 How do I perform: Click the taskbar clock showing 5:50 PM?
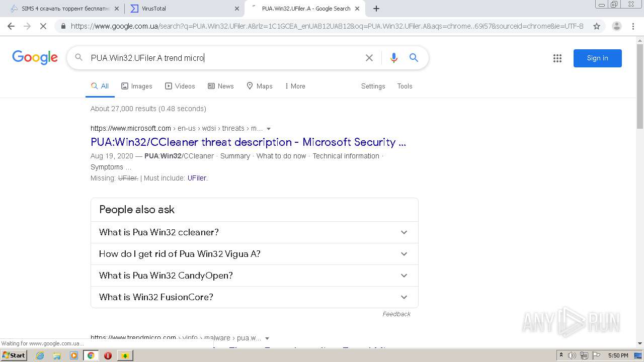click(618, 355)
